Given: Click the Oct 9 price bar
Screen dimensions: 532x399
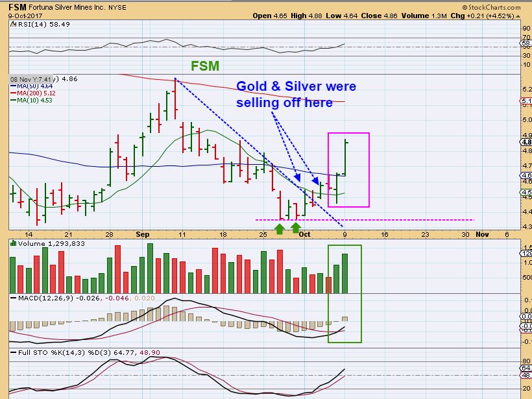Looking at the screenshot, I should pyautogui.click(x=345, y=158).
